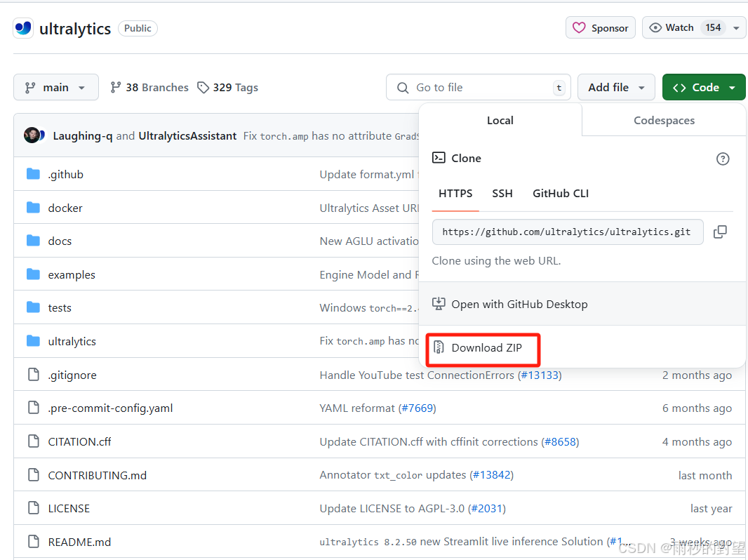Open the README.md file link

click(80, 542)
